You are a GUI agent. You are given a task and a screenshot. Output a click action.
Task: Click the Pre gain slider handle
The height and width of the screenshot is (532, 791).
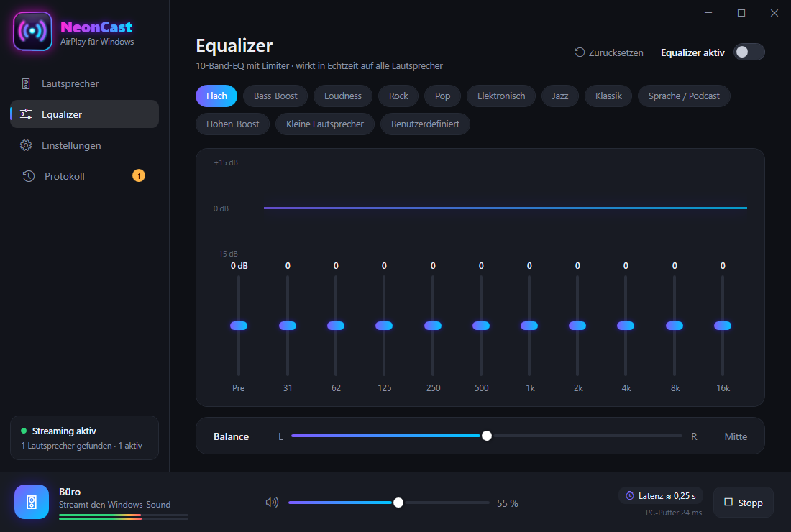click(x=239, y=326)
